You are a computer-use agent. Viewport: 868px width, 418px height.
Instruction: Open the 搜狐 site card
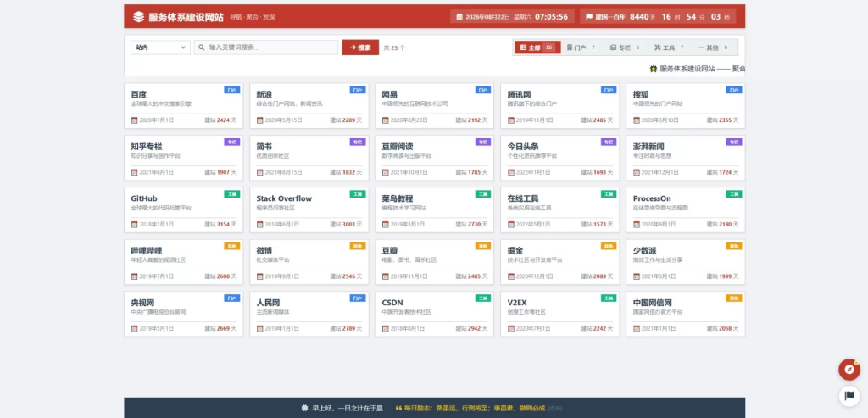click(x=685, y=106)
